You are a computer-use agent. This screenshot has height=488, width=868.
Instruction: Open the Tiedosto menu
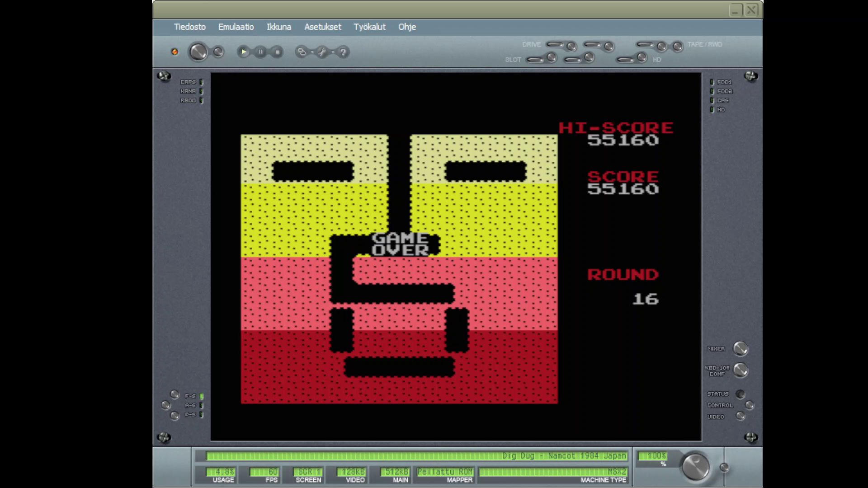[x=189, y=27]
